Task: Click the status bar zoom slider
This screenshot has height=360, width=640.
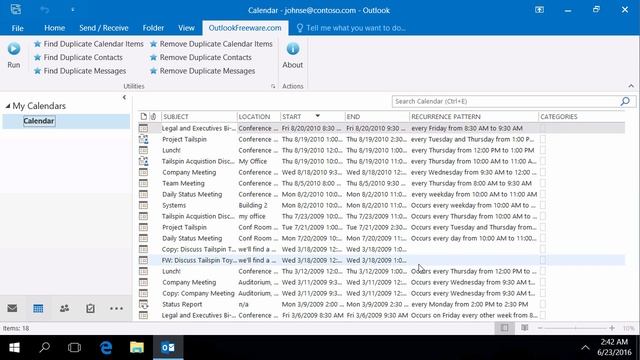Action: tap(576, 328)
